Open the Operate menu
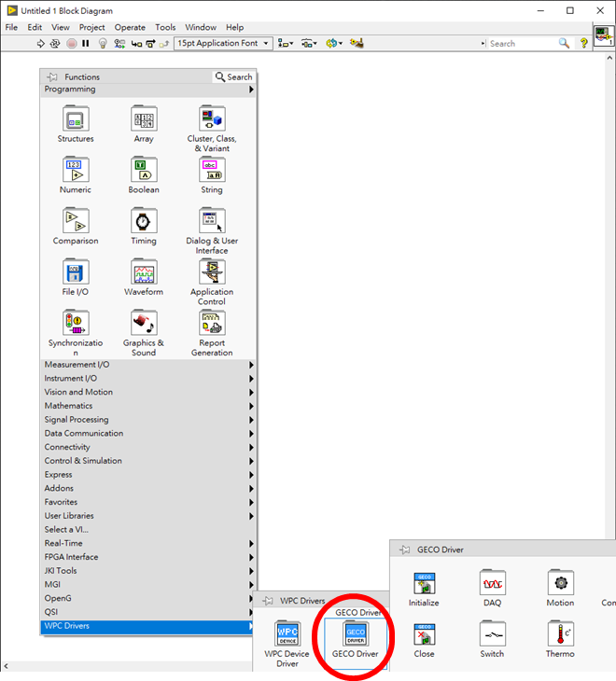616x681 pixels. point(130,27)
